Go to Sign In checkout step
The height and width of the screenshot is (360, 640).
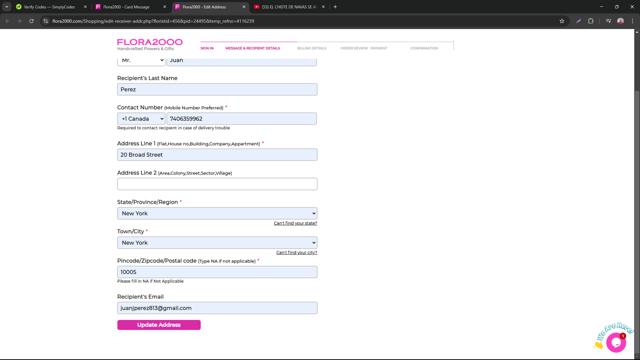tap(207, 48)
